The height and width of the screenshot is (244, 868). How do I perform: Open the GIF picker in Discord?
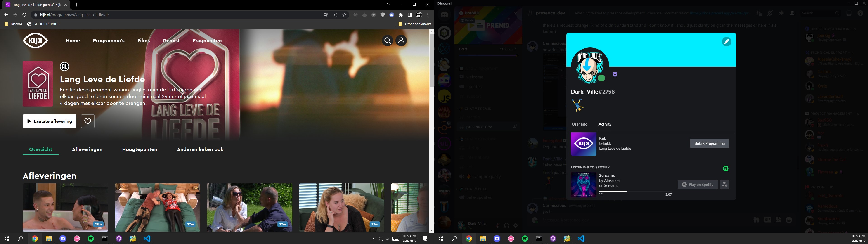click(767, 220)
